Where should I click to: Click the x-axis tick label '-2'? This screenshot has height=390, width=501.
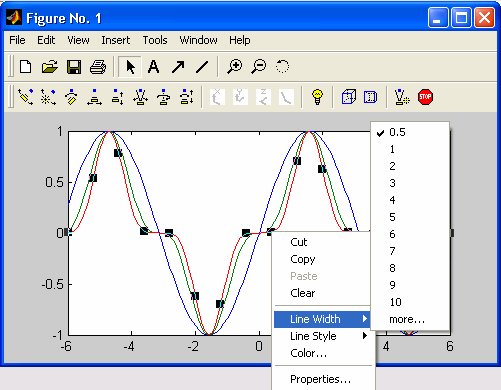[193, 347]
